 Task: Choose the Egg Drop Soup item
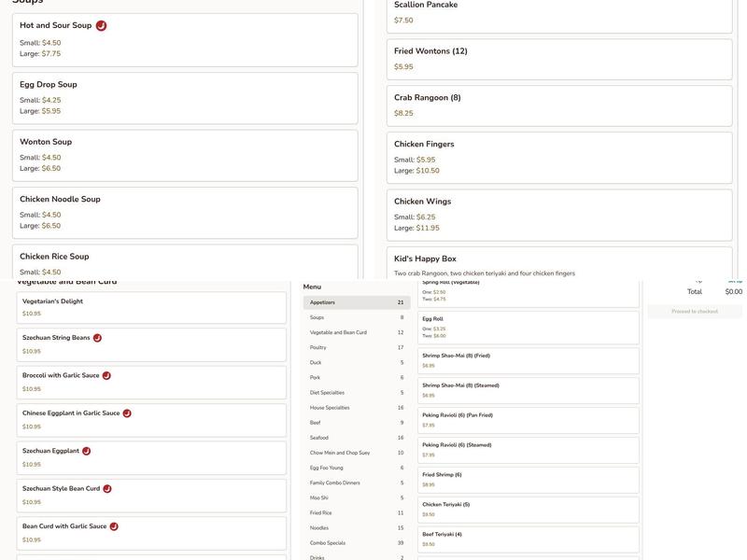[185, 98]
